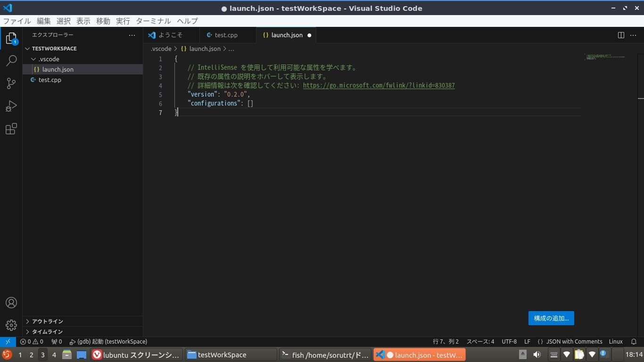Click 行 7、列 2 cursor position indicator
This screenshot has height=362, width=644.
(x=446, y=342)
